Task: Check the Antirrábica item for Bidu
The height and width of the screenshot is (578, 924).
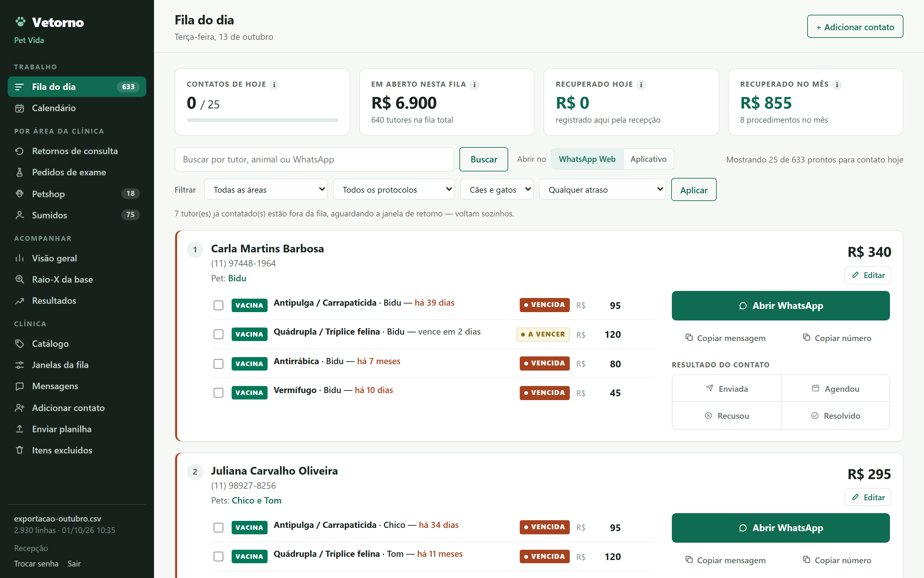Action: [x=218, y=364]
